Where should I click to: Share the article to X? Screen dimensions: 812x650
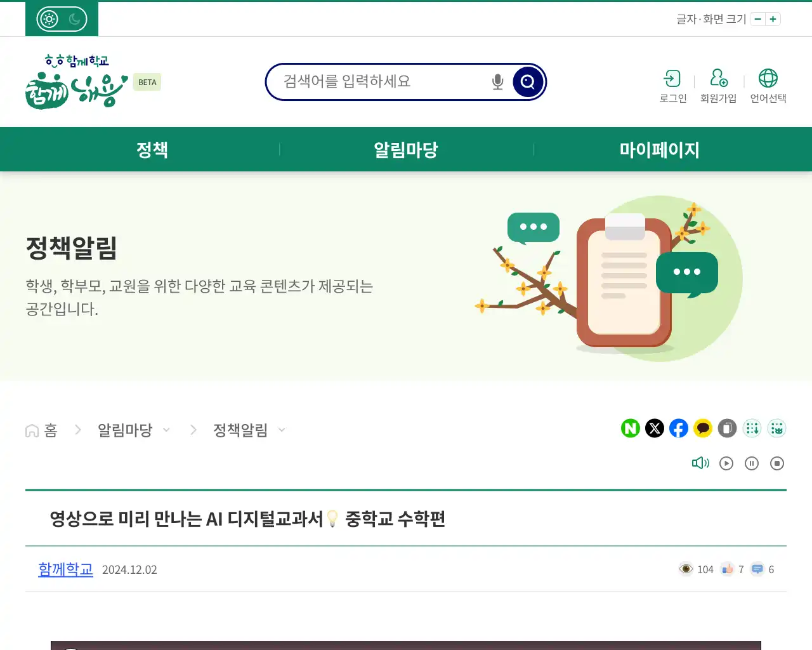coord(654,428)
